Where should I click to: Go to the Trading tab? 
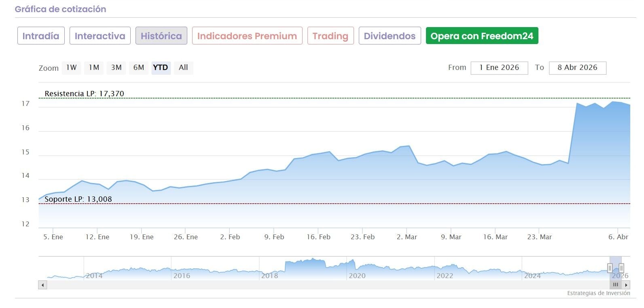pos(330,36)
